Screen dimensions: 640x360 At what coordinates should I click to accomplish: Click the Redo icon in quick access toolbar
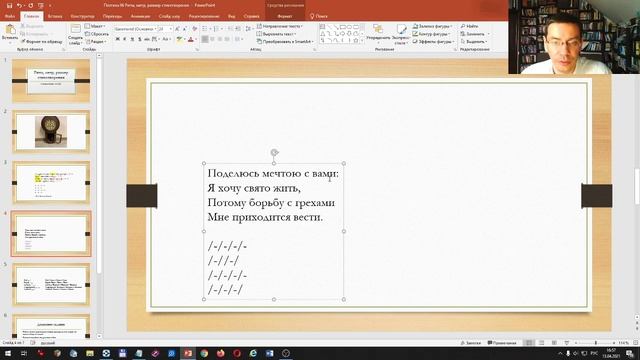pyautogui.click(x=30, y=6)
